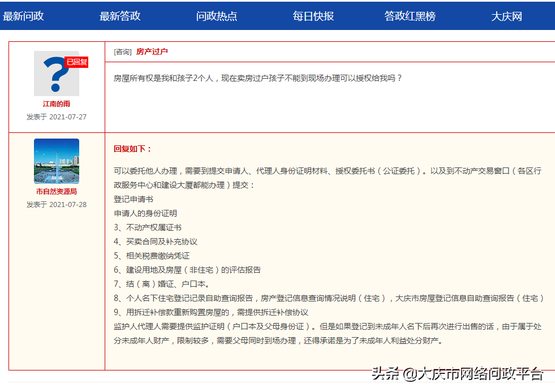The height and width of the screenshot is (392, 555).
Task: Click the 市自然资源局 department name link
Action: tap(56, 192)
